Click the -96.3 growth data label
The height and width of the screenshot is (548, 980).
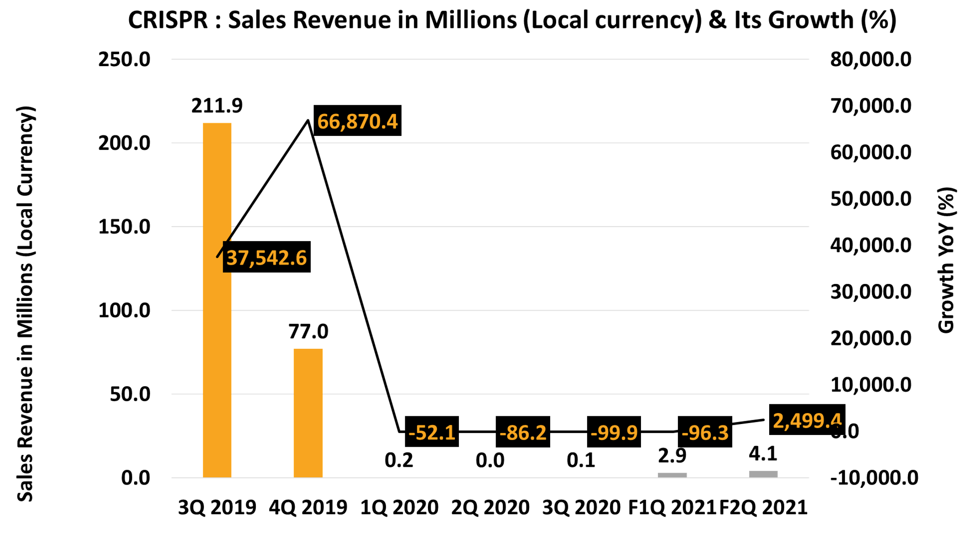pos(705,432)
